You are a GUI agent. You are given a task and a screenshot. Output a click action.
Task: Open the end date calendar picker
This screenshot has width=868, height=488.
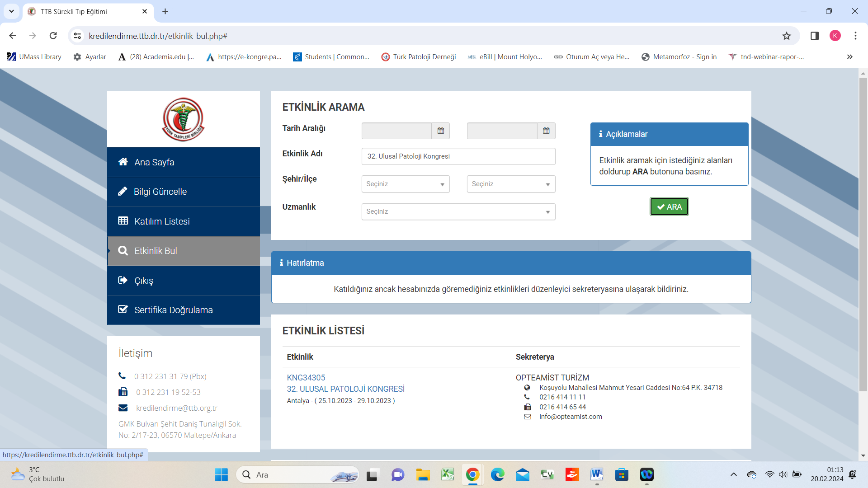[546, 131]
